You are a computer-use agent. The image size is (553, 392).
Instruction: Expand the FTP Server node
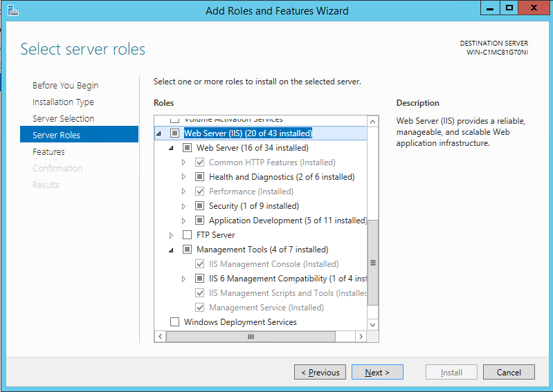[171, 235]
